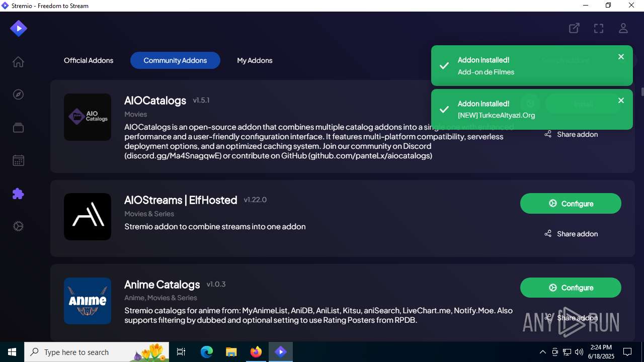The height and width of the screenshot is (362, 644).
Task: Click AIOStreams | ElfHosted title
Action: click(181, 200)
